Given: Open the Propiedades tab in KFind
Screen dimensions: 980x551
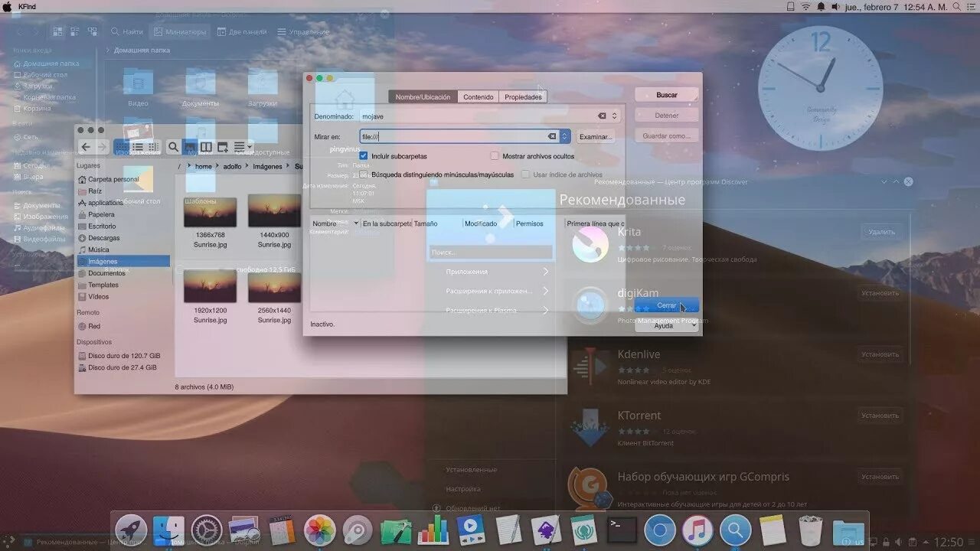Looking at the screenshot, I should point(523,96).
